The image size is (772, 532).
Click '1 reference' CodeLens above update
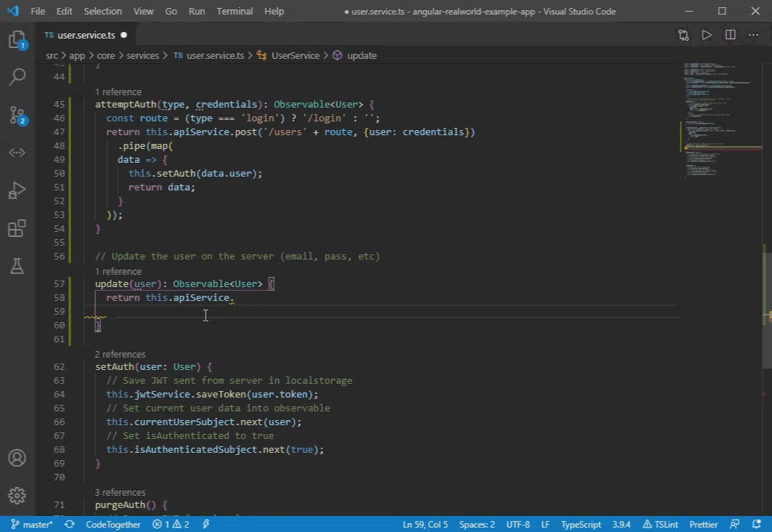(x=118, y=272)
